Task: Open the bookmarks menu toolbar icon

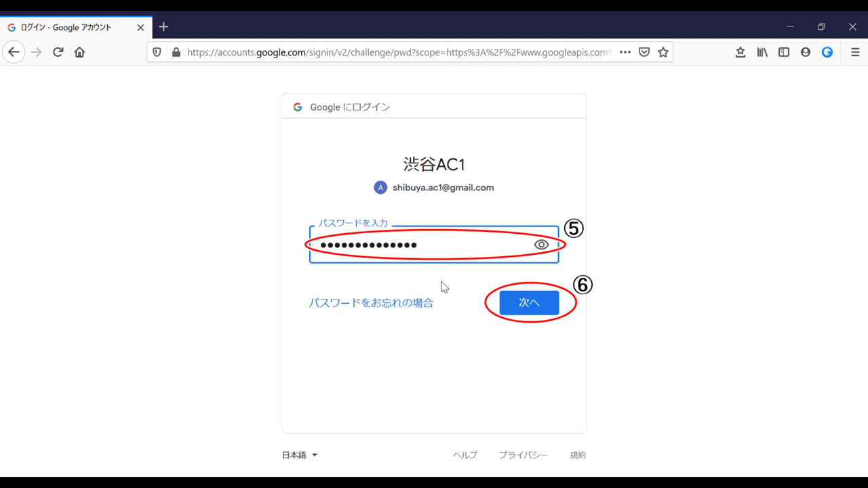Action: coord(741,52)
